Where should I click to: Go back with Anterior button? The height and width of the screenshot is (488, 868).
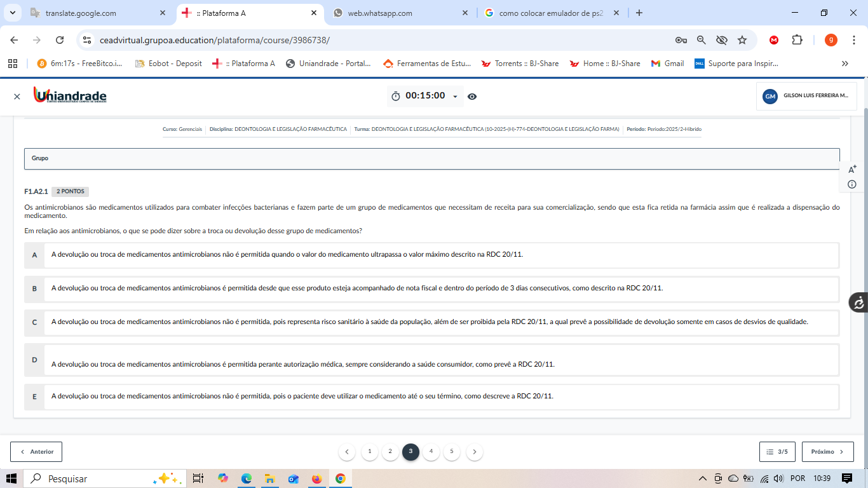(36, 452)
